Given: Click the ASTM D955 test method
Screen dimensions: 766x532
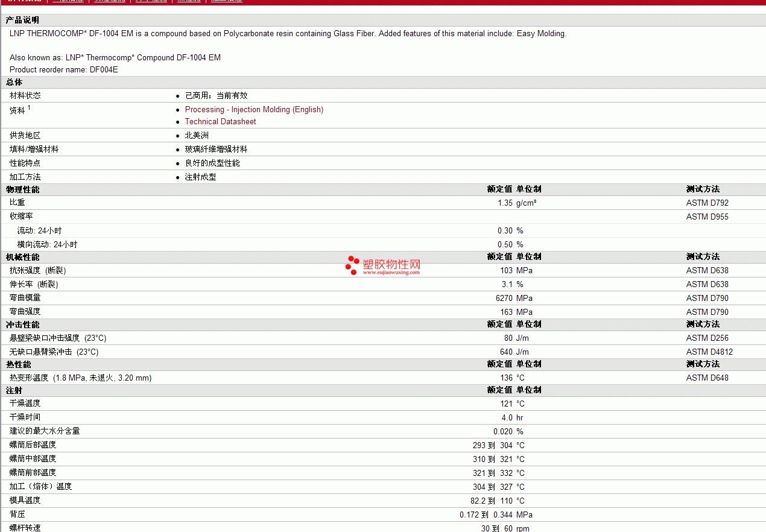Looking at the screenshot, I should coord(707,217).
